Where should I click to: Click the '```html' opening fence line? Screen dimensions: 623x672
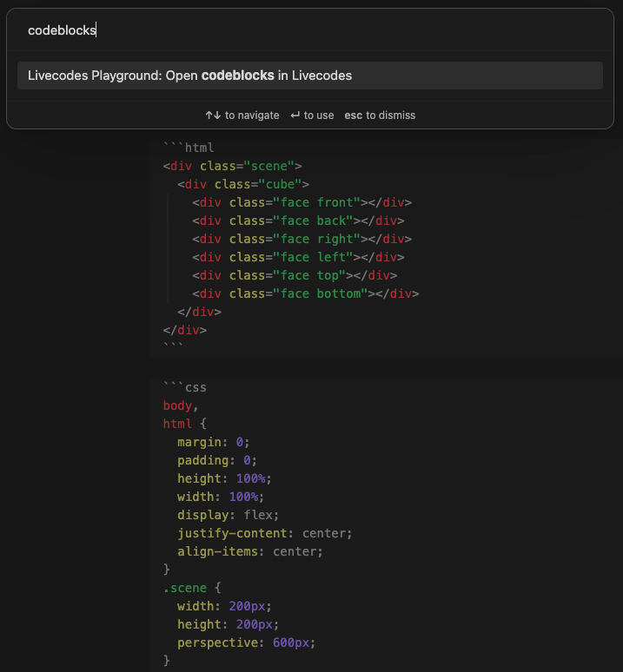click(x=189, y=148)
